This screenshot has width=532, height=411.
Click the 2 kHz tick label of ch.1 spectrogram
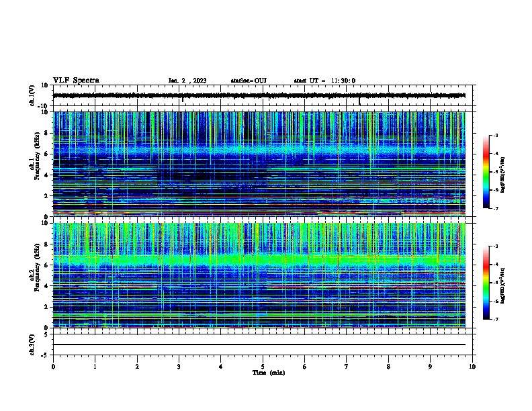(46, 195)
